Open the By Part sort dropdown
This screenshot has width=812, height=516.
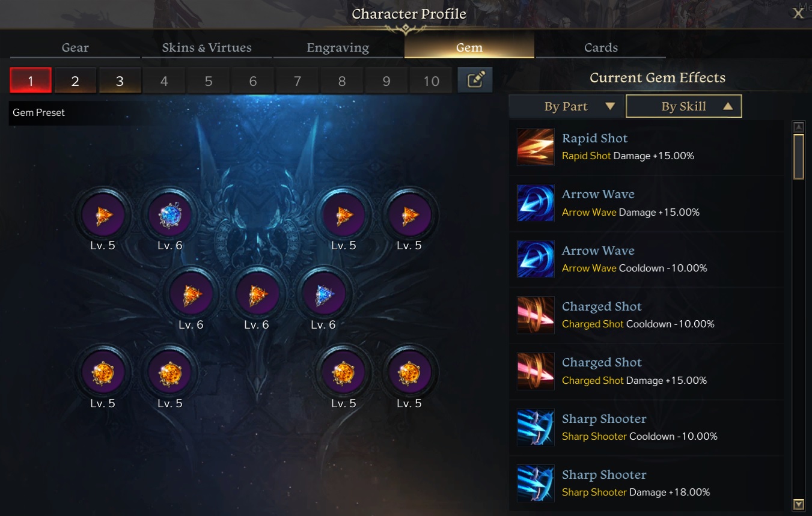point(566,106)
